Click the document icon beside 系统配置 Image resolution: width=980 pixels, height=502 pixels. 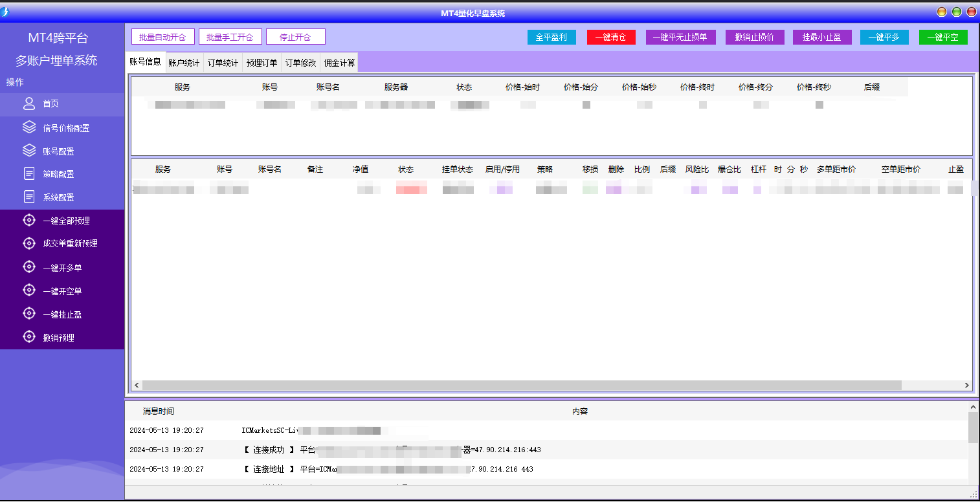[29, 197]
